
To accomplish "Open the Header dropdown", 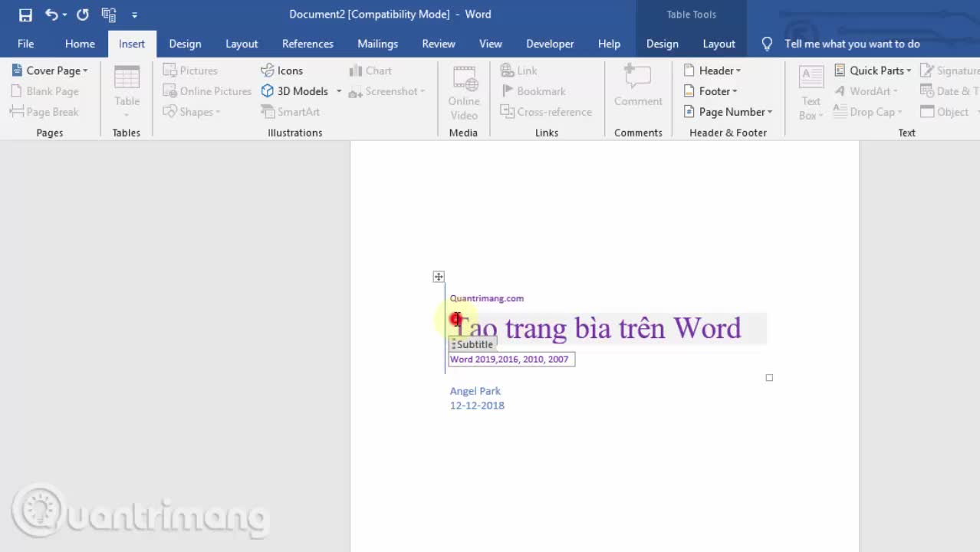I will pyautogui.click(x=712, y=71).
